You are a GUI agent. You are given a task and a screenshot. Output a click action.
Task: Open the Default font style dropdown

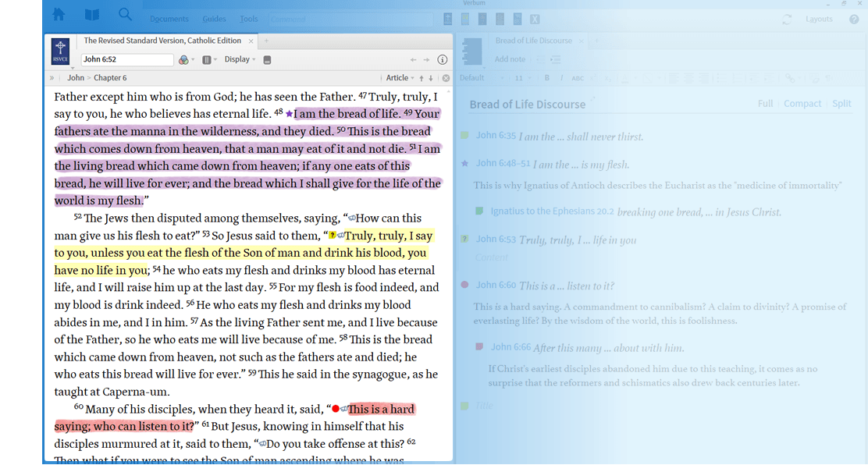point(481,78)
